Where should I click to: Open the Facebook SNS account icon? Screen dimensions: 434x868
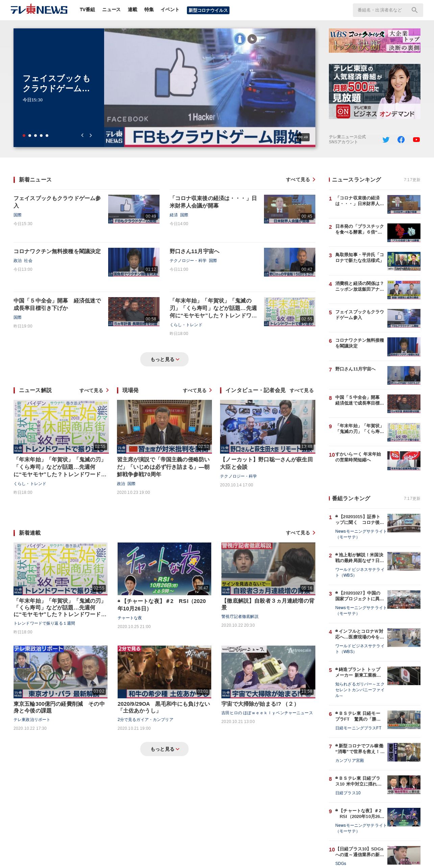(401, 140)
